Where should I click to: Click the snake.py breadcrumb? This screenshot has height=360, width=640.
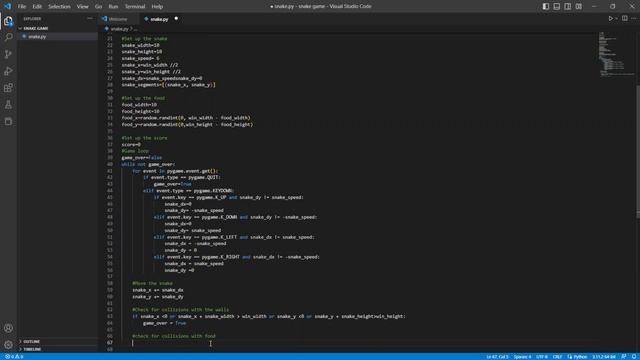coord(119,29)
